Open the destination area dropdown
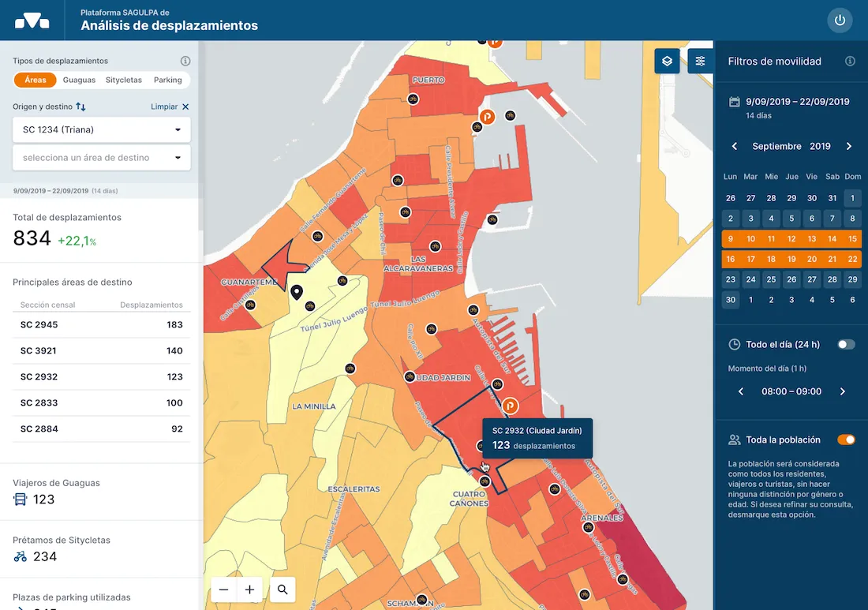The height and width of the screenshot is (610, 868). point(101,158)
